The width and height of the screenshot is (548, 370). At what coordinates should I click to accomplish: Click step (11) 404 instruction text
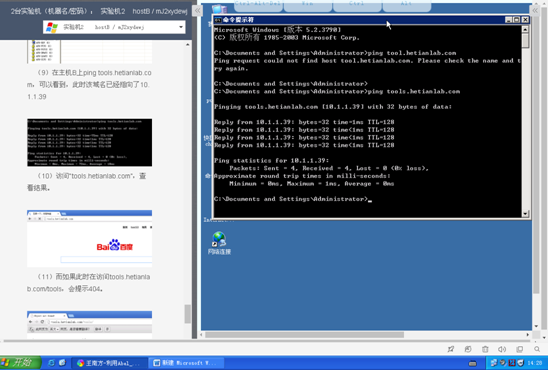click(88, 283)
